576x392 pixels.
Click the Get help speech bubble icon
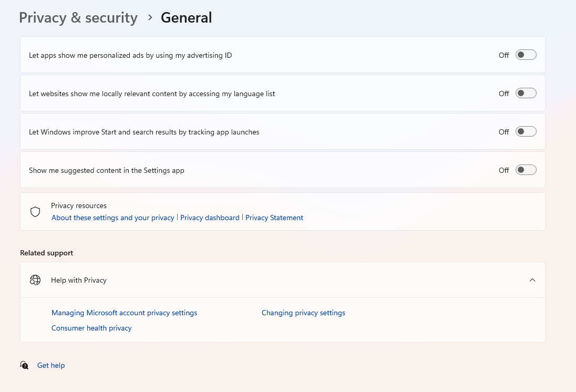click(24, 365)
